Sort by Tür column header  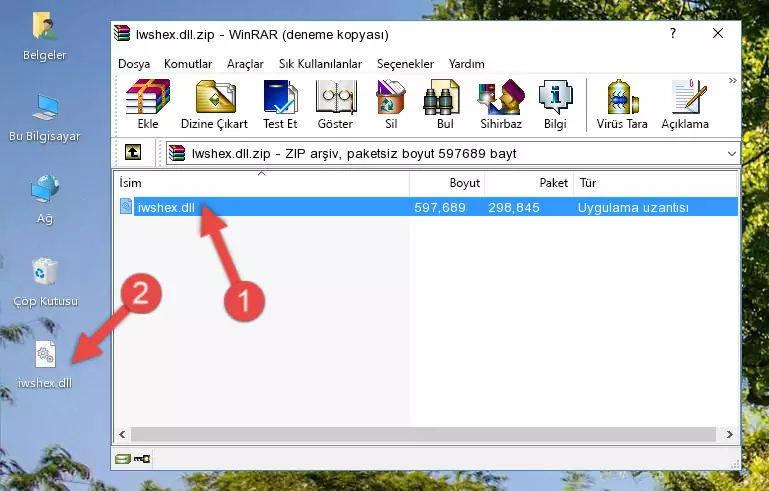pyautogui.click(x=655, y=182)
